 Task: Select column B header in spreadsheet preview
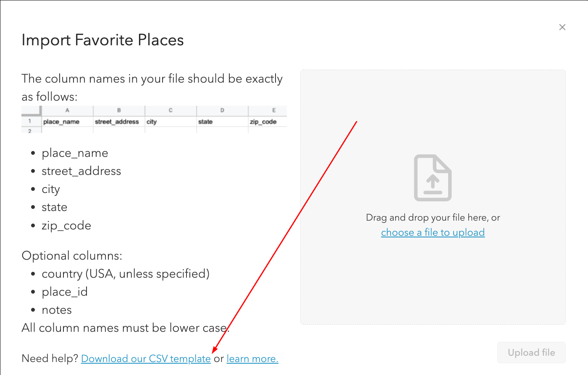click(x=119, y=110)
